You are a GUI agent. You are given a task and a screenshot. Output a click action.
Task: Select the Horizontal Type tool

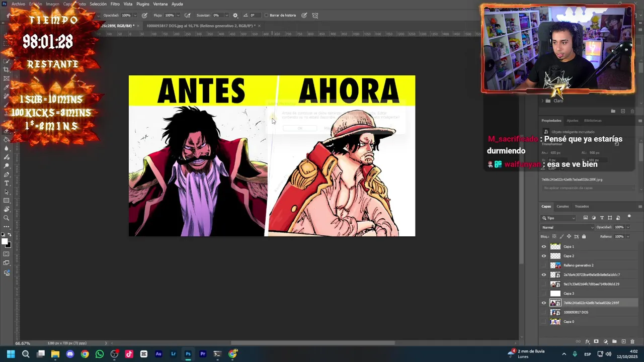coord(7,183)
